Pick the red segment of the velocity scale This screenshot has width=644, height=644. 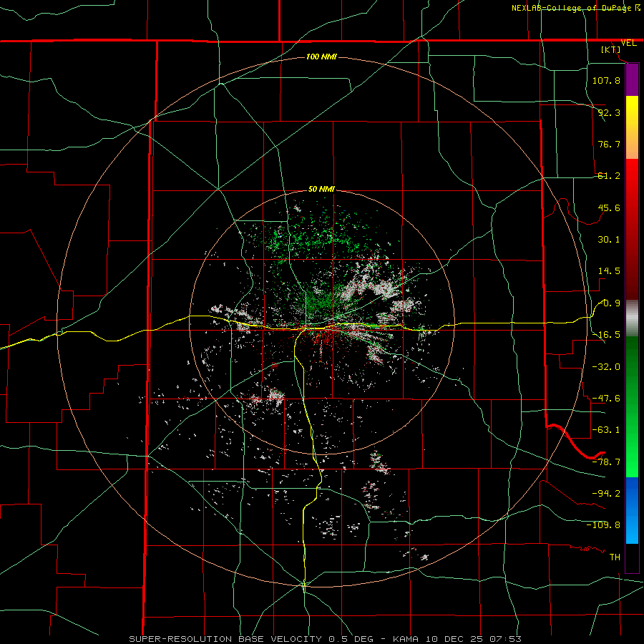pyautogui.click(x=632, y=229)
